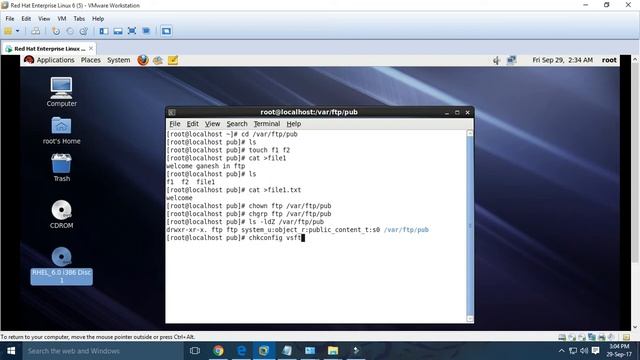Open VMware VM menu

[x=62, y=19]
